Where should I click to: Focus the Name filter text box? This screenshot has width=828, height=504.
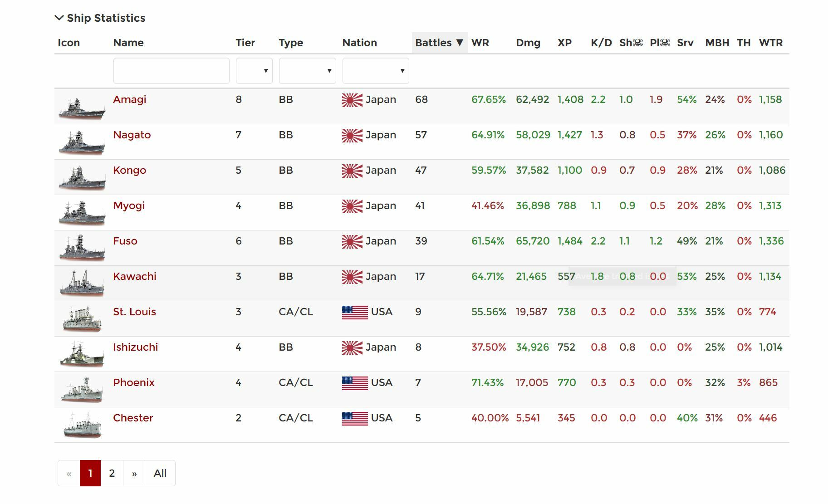(171, 71)
